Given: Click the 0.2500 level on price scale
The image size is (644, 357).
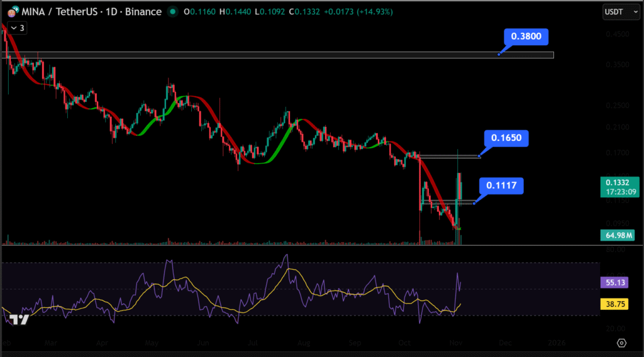Looking at the screenshot, I should [619, 105].
